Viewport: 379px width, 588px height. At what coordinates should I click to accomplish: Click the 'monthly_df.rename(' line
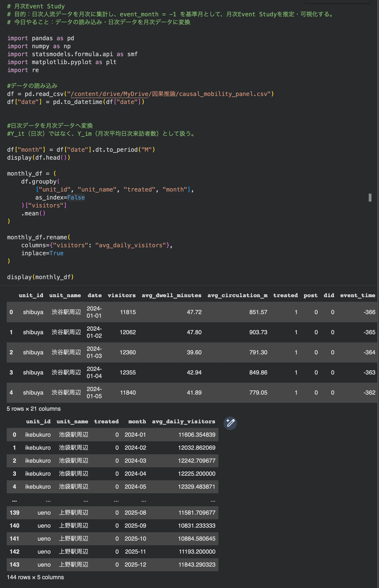tap(39, 237)
